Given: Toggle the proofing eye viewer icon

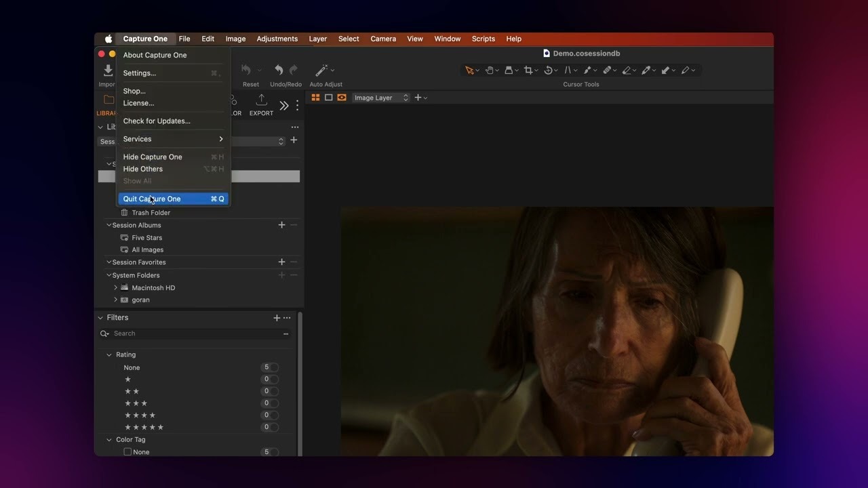Looking at the screenshot, I should [342, 98].
